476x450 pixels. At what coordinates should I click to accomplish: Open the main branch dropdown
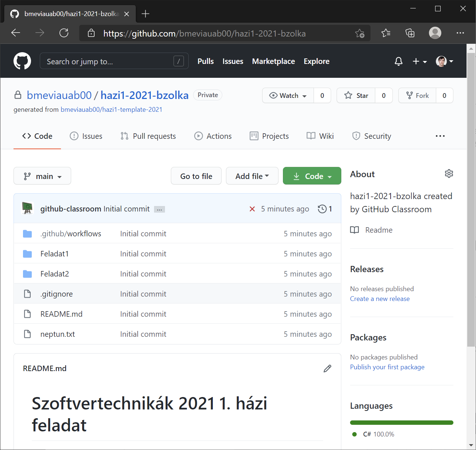tap(42, 176)
